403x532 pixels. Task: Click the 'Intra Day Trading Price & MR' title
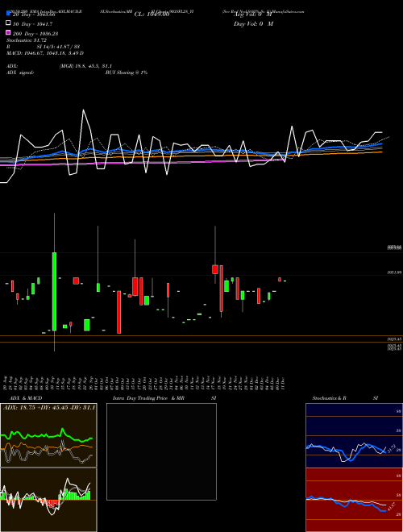(x=148, y=398)
